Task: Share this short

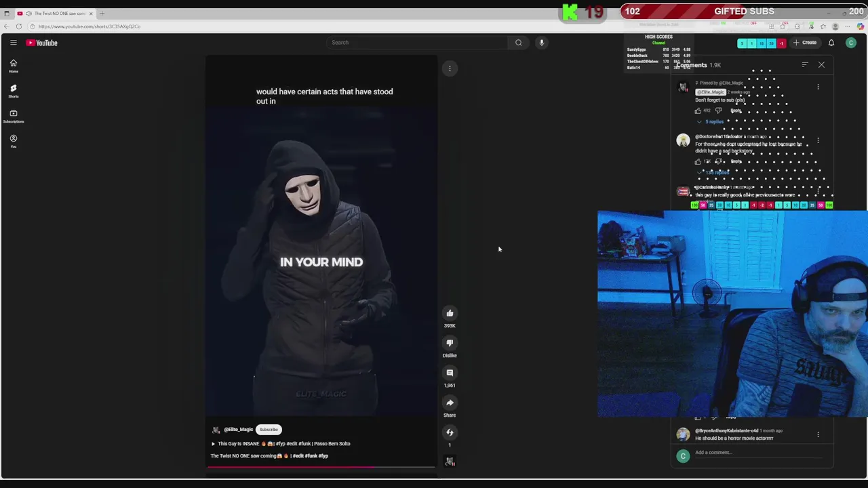Action: coord(450,403)
